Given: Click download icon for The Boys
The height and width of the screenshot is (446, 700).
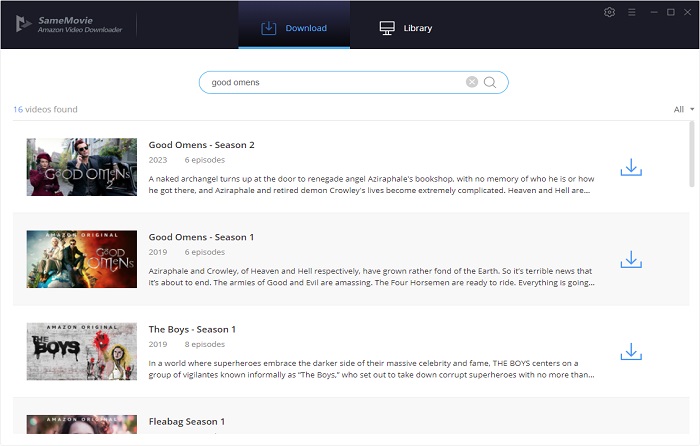Looking at the screenshot, I should coord(631,351).
